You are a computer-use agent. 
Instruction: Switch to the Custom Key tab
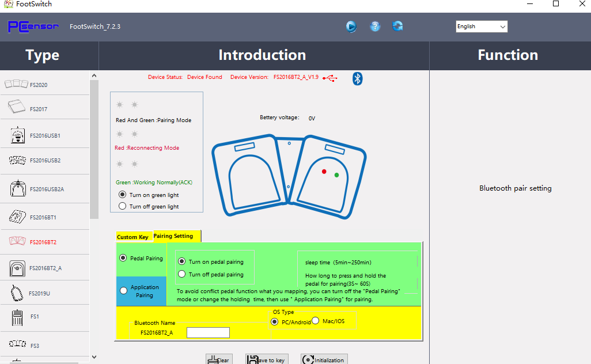tap(133, 237)
